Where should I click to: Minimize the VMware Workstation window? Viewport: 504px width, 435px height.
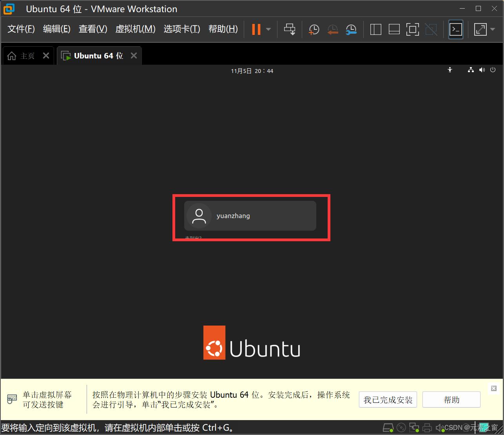click(462, 9)
